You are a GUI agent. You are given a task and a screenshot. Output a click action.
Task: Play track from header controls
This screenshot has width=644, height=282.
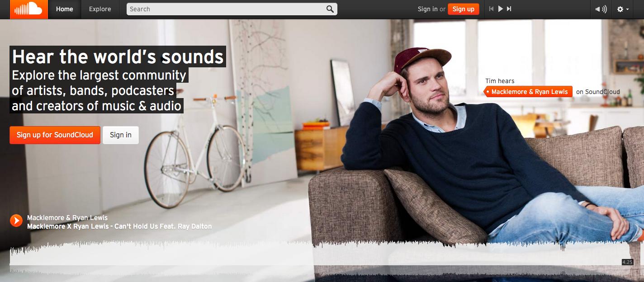tap(501, 9)
